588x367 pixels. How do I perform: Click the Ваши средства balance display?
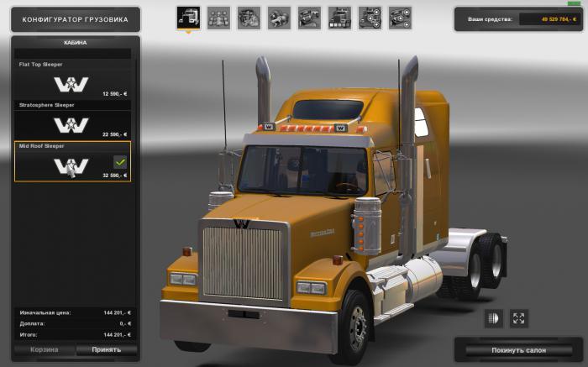(517, 18)
